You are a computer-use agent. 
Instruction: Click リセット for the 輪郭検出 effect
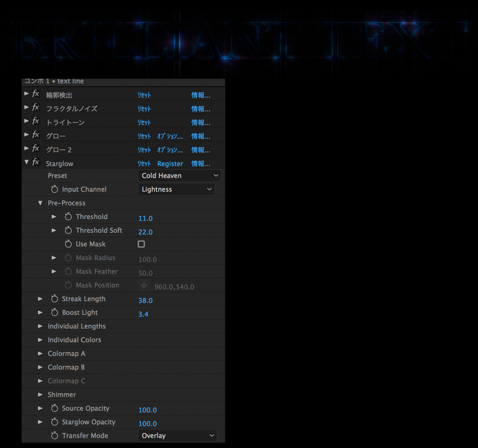pos(144,96)
